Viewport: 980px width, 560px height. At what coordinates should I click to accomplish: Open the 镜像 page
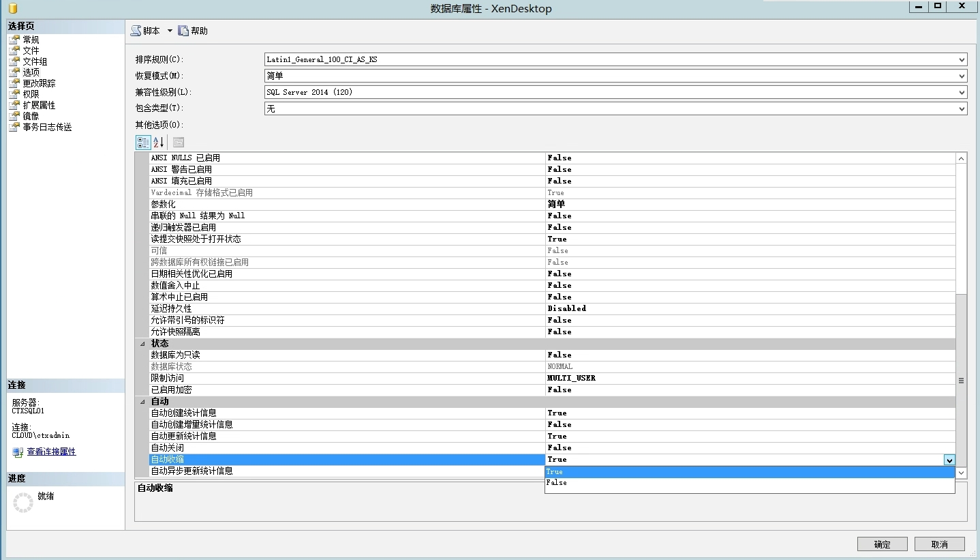tap(31, 116)
